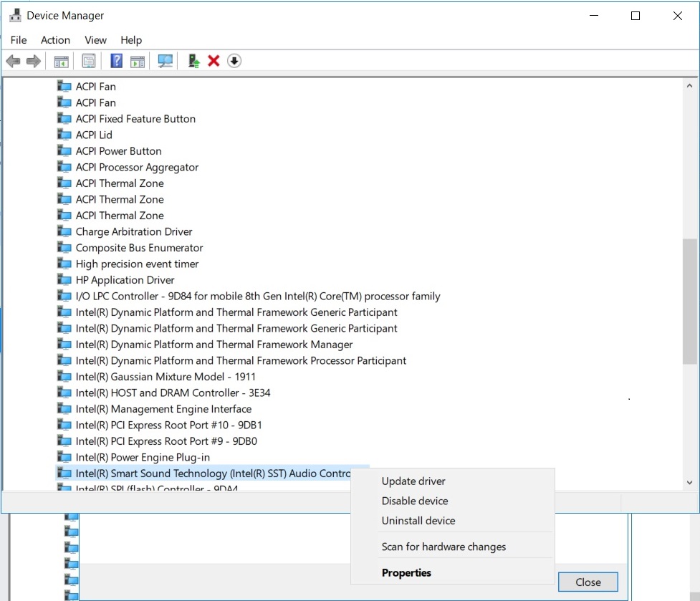Click Show/Hide Console Tree toolbar icon
The height and width of the screenshot is (601, 700).
tap(61, 61)
